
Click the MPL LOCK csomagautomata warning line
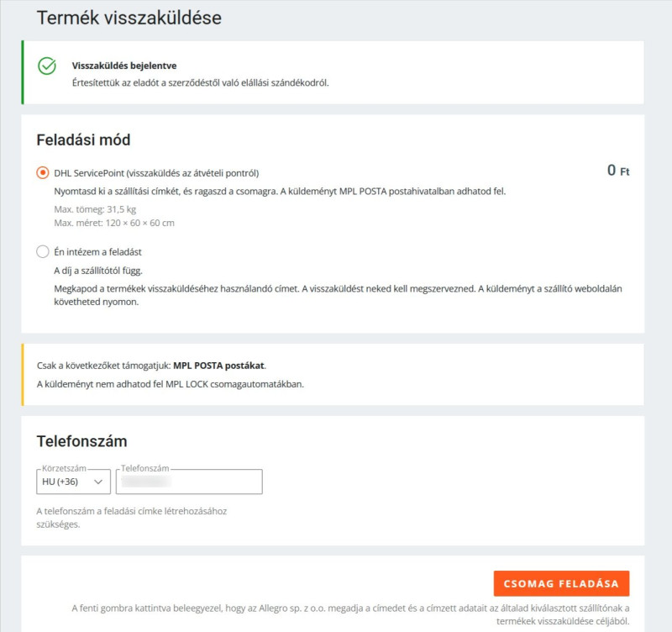point(170,384)
